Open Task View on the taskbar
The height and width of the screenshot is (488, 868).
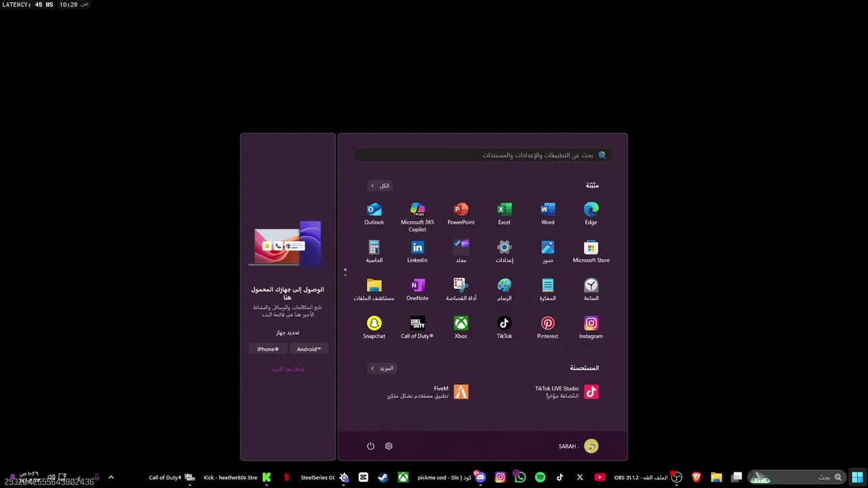point(736,477)
